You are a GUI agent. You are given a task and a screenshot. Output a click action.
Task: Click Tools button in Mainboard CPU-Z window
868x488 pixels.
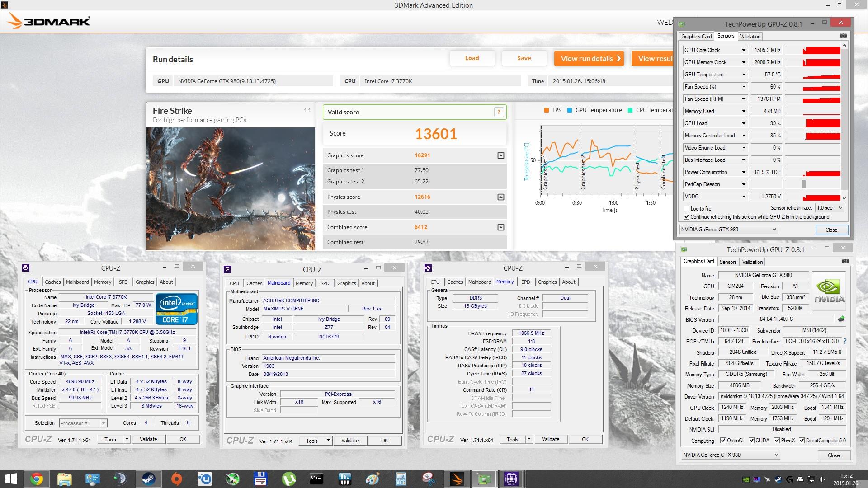(x=312, y=441)
